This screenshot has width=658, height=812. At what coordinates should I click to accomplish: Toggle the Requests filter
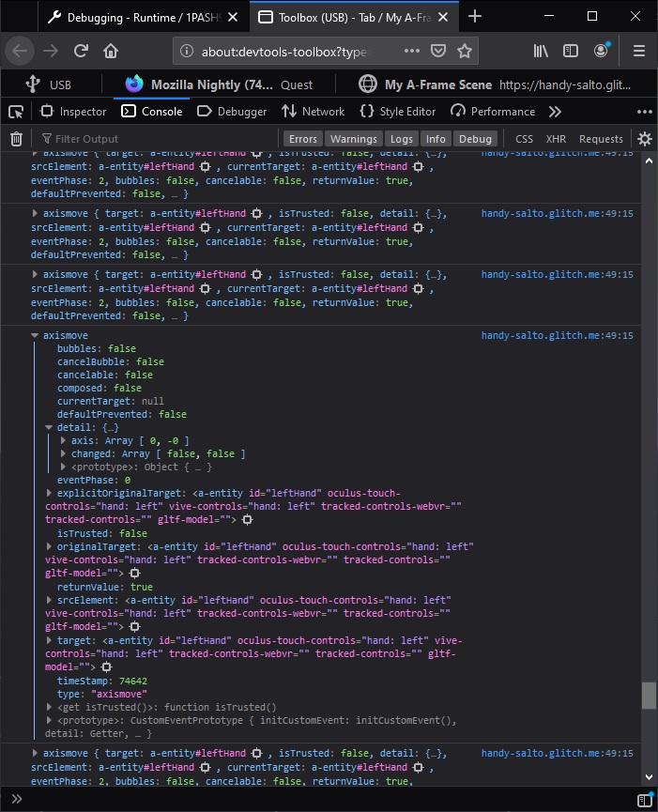point(601,139)
